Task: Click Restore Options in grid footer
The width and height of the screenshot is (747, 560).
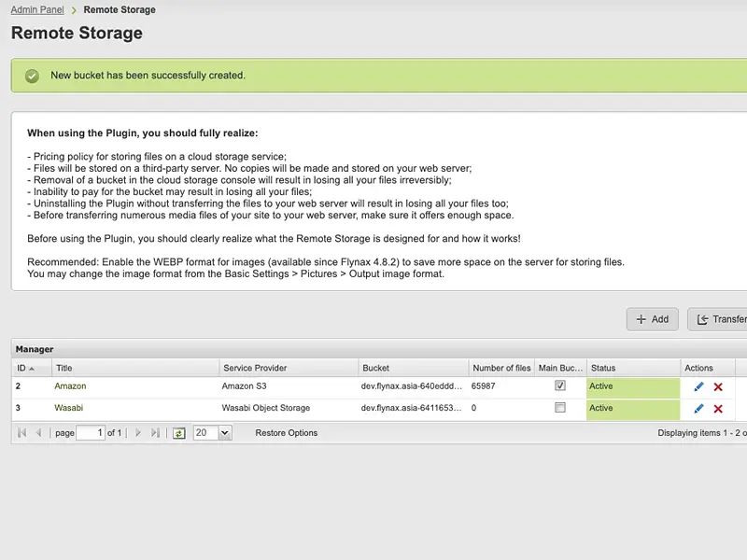Action: pos(287,433)
